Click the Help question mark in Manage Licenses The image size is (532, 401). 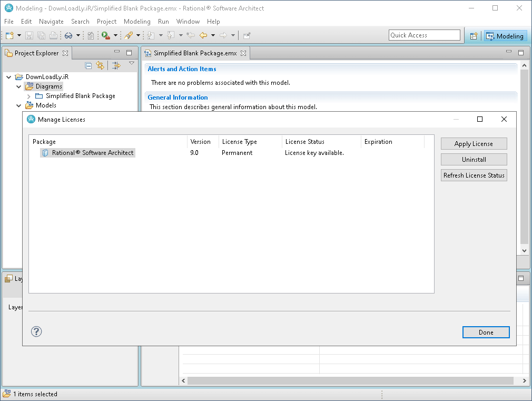coord(36,331)
